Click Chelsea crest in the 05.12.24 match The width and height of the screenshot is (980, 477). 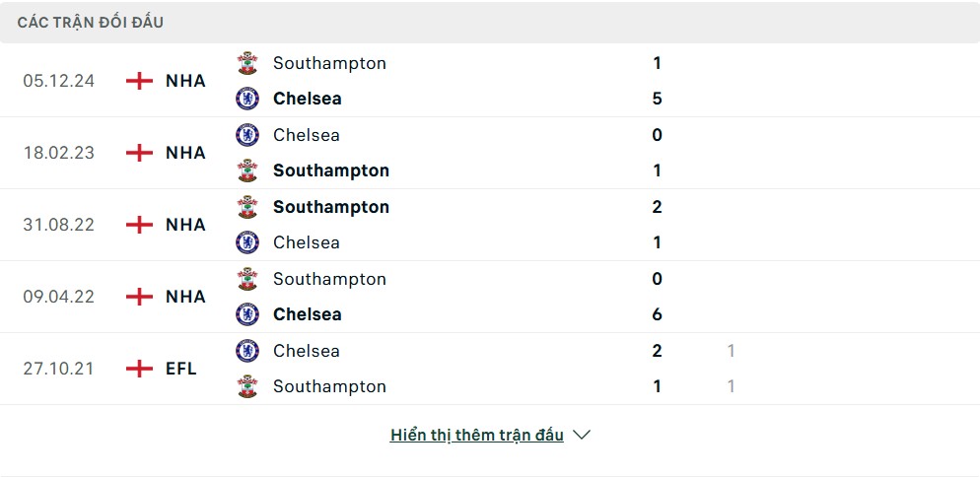tap(246, 99)
